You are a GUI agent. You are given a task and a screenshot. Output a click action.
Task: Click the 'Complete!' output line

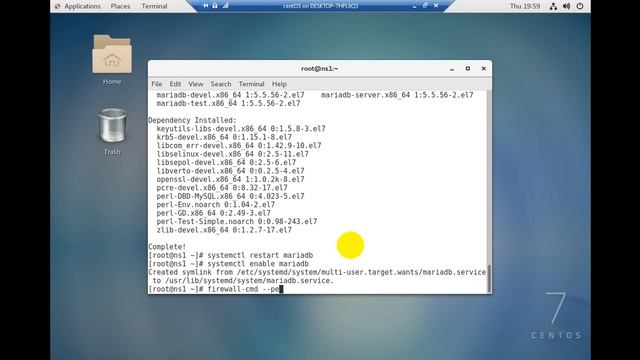pos(167,247)
